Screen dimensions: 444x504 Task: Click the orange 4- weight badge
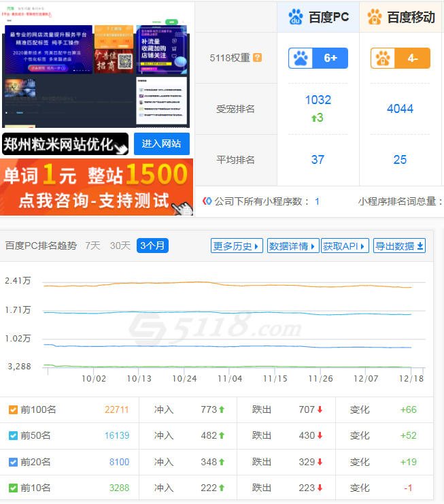click(400, 58)
